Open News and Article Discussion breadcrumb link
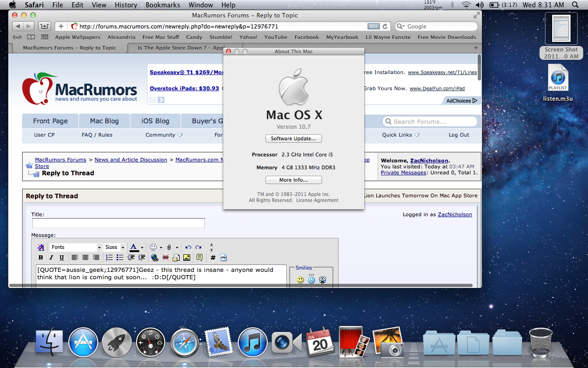This screenshot has width=588, height=368. [131, 160]
